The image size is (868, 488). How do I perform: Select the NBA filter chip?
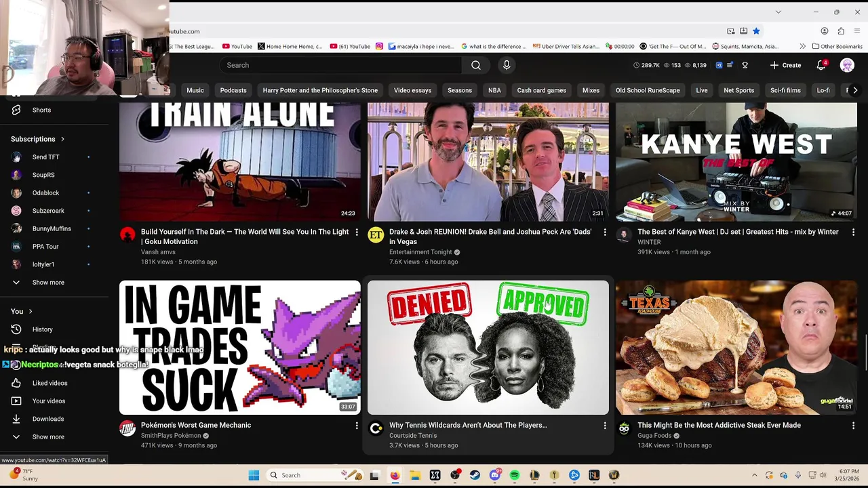pyautogui.click(x=494, y=90)
